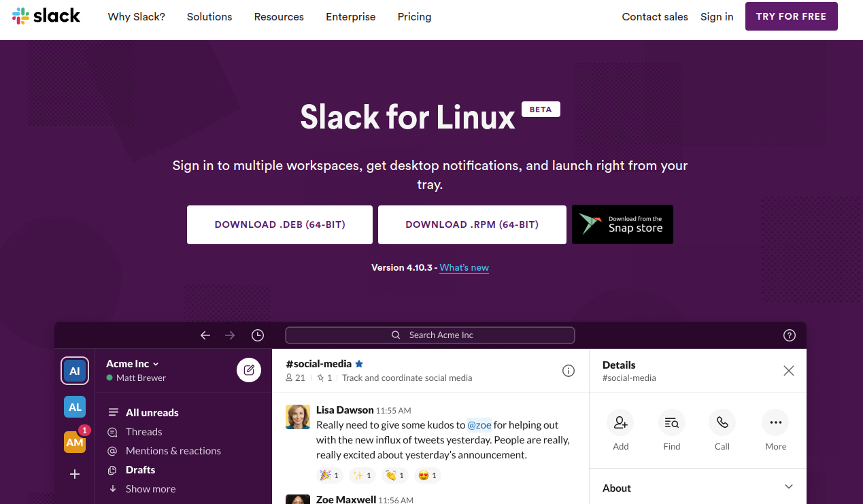Image resolution: width=863 pixels, height=504 pixels.
Task: Open the help question mark icon
Action: [x=790, y=335]
